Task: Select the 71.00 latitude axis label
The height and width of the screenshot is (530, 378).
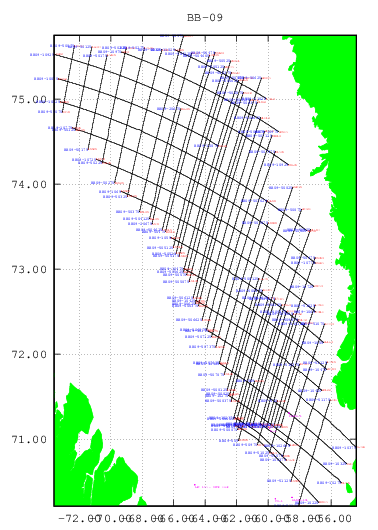Action: pos(29,440)
